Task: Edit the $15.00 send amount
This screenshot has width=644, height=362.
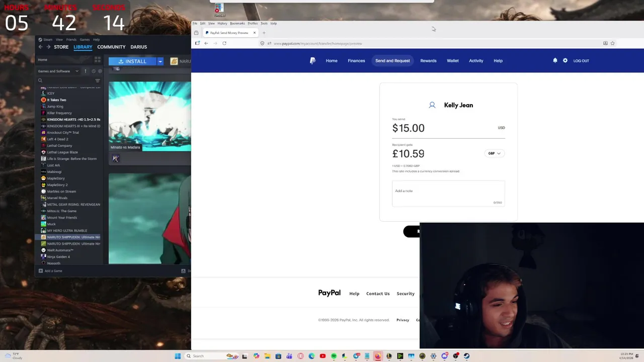Action: click(409, 128)
